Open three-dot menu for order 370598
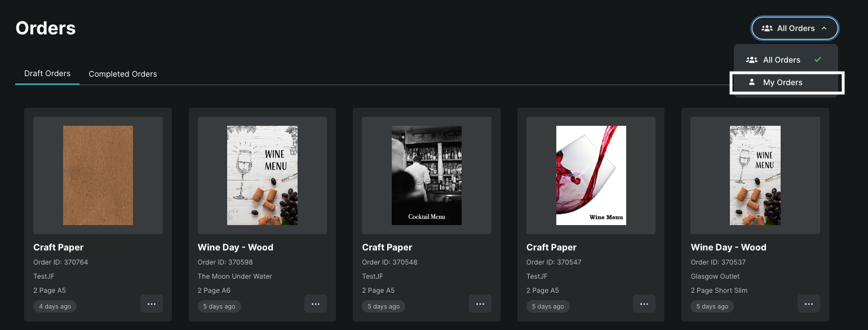 pyautogui.click(x=316, y=303)
